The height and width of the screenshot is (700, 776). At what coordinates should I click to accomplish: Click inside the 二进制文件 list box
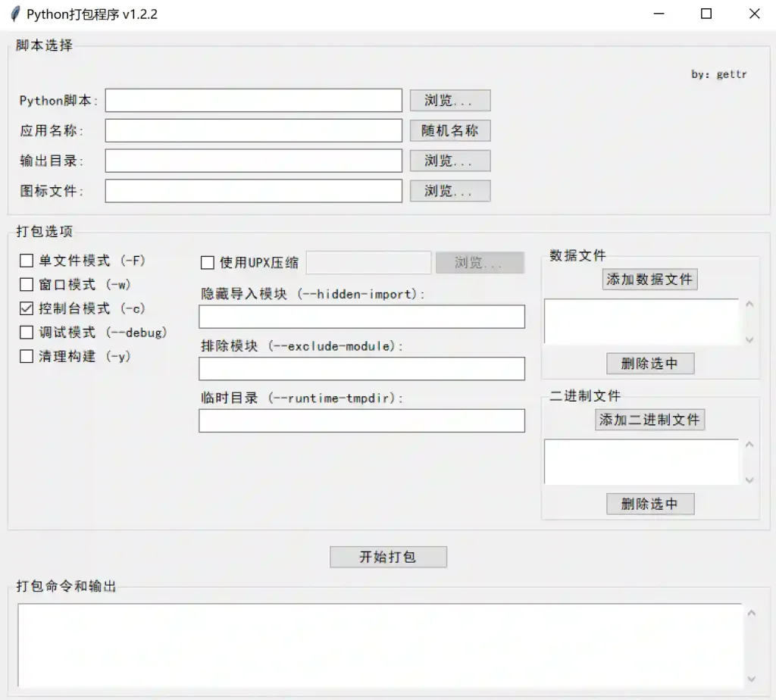click(x=641, y=461)
